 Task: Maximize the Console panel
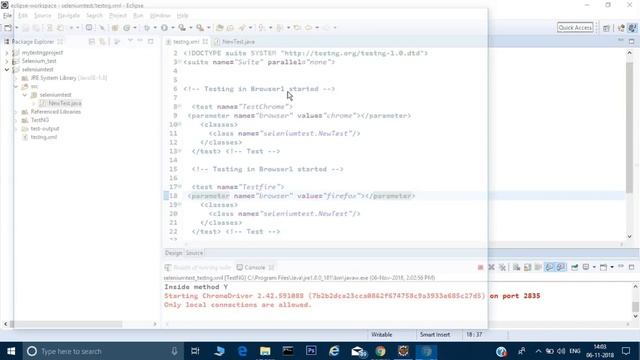tap(631, 267)
